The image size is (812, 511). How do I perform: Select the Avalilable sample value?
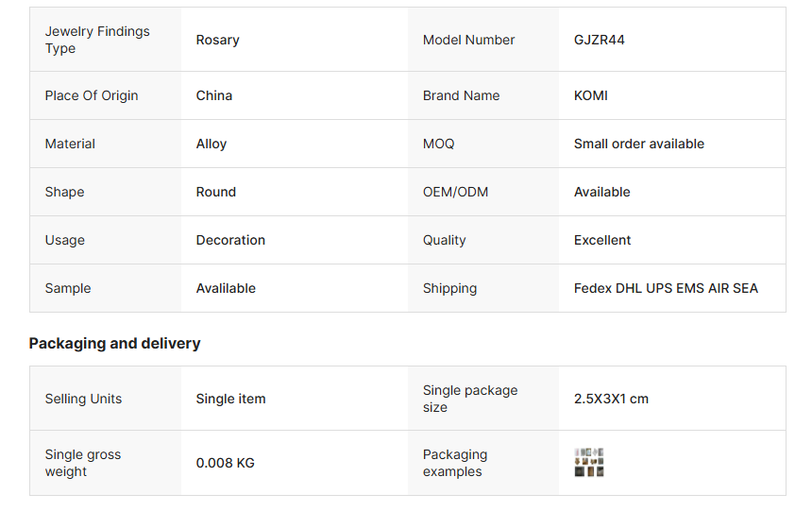[x=226, y=288]
